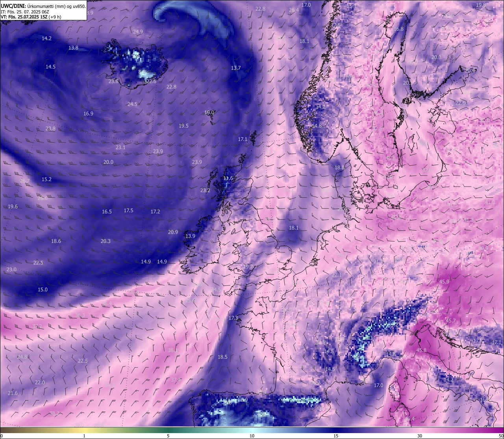Screen dimensions: 504x439
Task: Click the 11.6 value over western Scotland
Action: 228,178
